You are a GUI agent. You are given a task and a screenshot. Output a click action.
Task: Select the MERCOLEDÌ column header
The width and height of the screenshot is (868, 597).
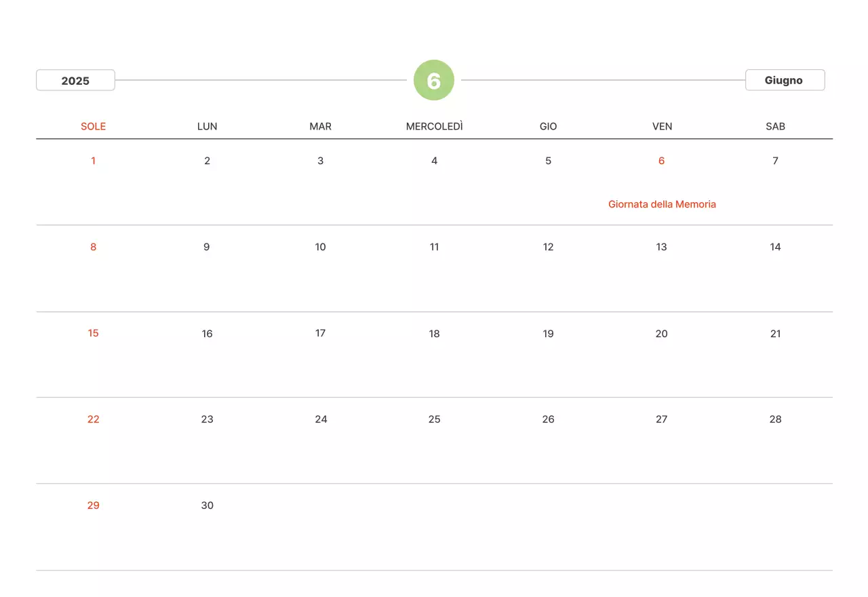pos(434,126)
